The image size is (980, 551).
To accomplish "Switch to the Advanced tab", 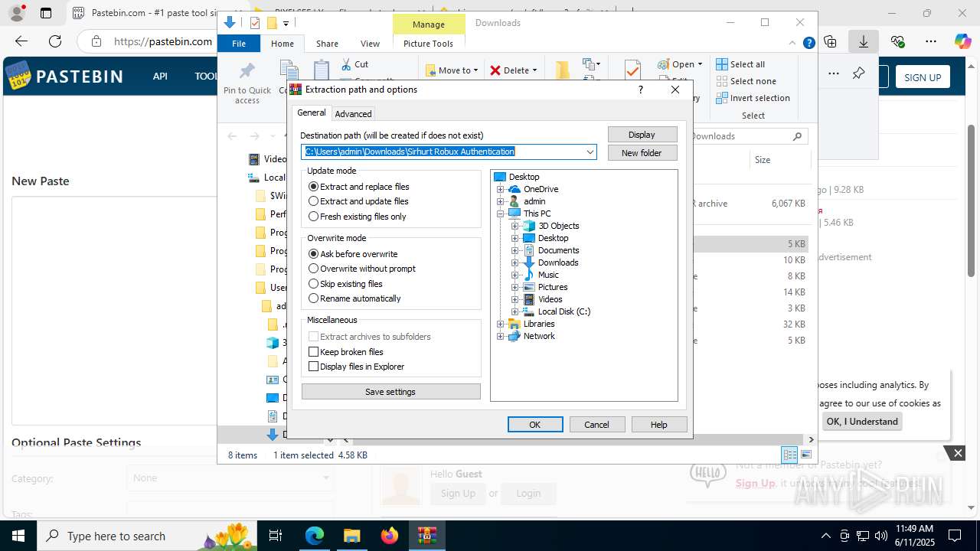I will point(353,114).
